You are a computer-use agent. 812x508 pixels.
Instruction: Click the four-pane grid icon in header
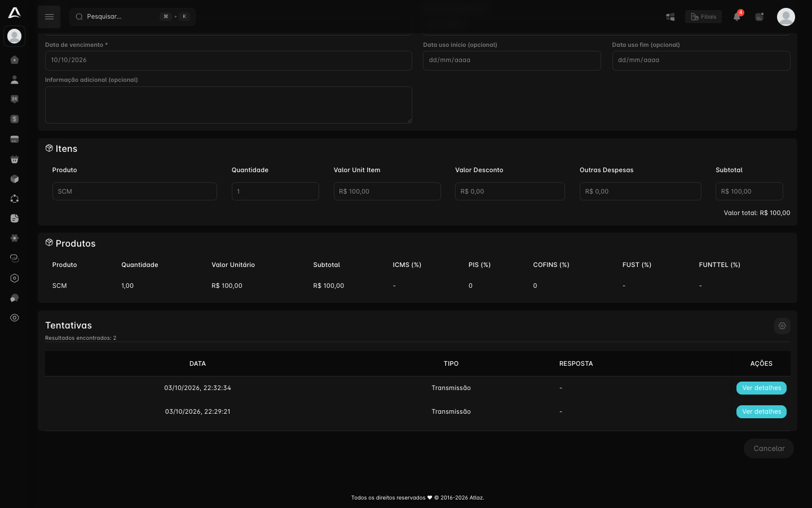(670, 17)
